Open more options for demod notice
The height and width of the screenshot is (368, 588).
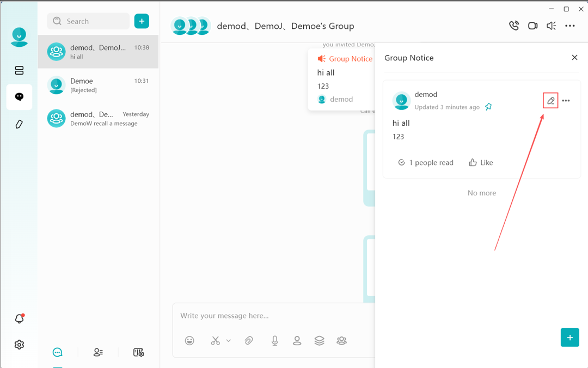coord(566,101)
